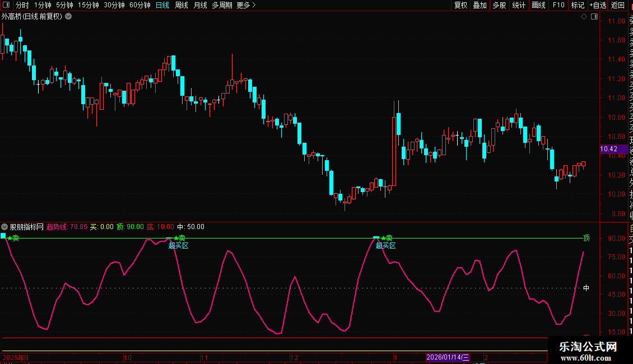Open the 多股 multi-stock view
The width and height of the screenshot is (633, 364).
coord(499,5)
